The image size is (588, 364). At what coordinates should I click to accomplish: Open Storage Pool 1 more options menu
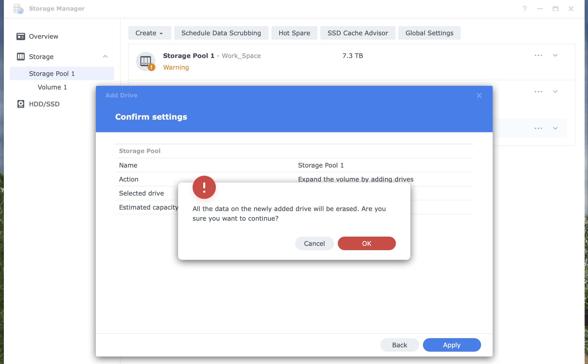(x=538, y=56)
